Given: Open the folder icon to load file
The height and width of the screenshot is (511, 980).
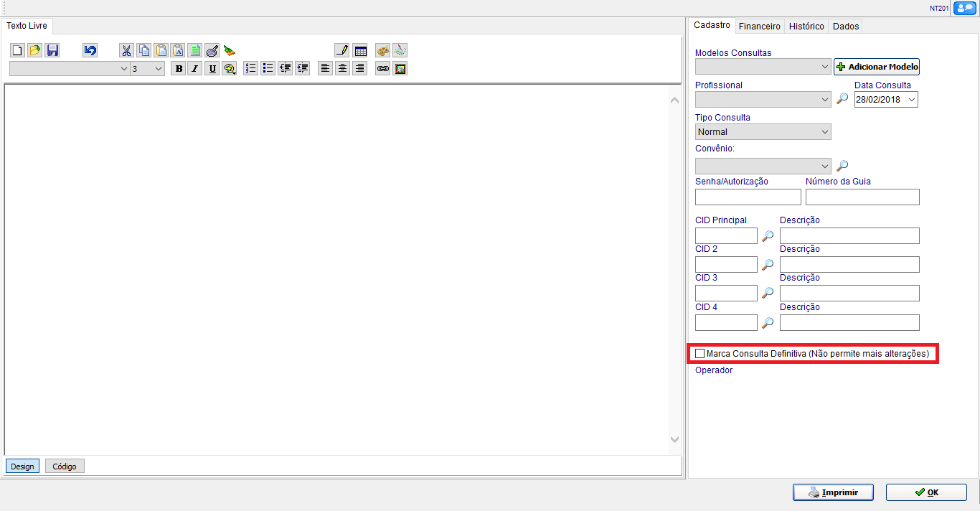Looking at the screenshot, I should (x=34, y=51).
